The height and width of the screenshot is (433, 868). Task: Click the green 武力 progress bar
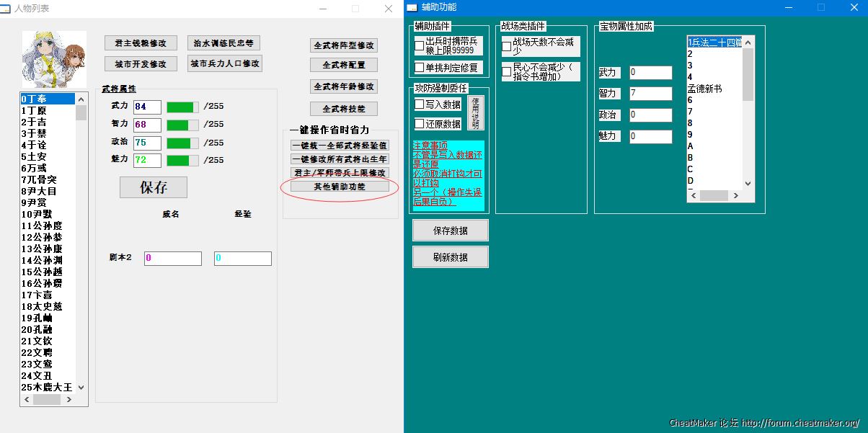click(182, 107)
